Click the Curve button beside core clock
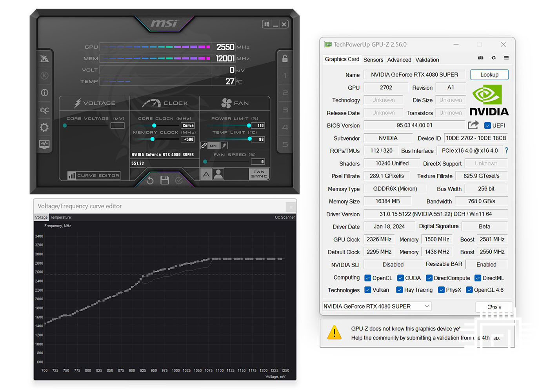The width and height of the screenshot is (549, 392). 188,125
